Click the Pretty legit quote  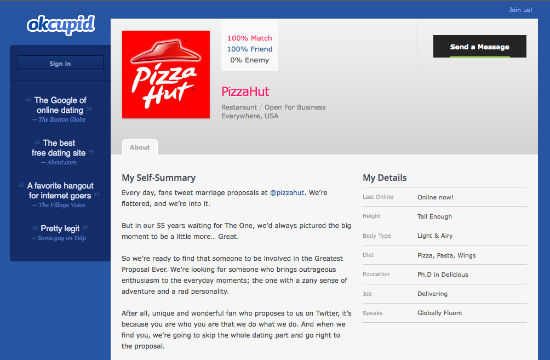(60, 228)
